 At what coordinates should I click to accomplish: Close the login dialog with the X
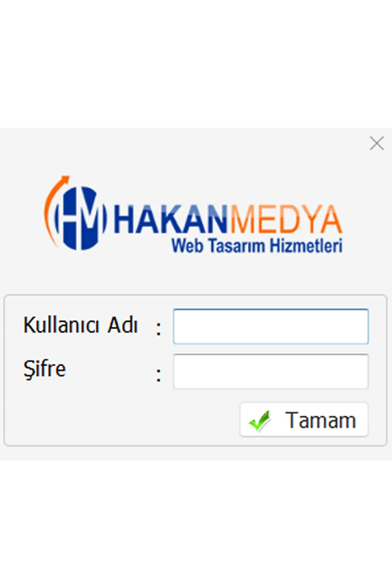(x=377, y=143)
